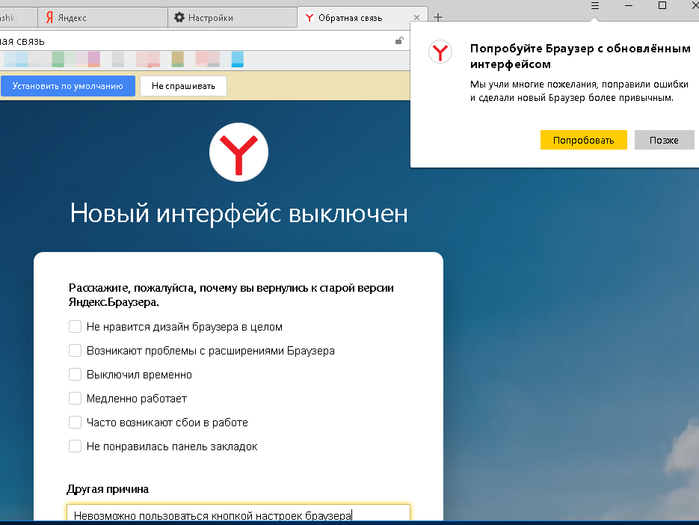Click the large Yandex Browser logo on page

coord(239,152)
